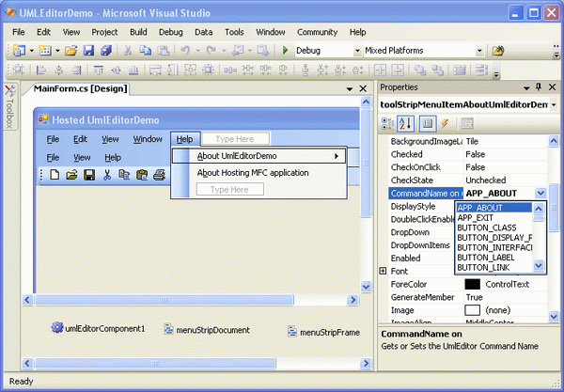Click the designer vertical scrollbar down arrow

pos(366,287)
